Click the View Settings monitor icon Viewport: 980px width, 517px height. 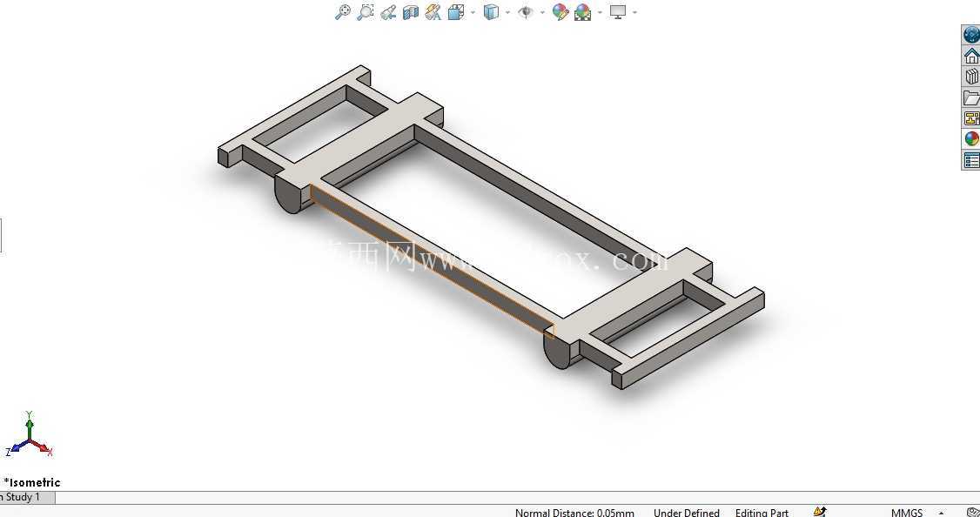[618, 12]
